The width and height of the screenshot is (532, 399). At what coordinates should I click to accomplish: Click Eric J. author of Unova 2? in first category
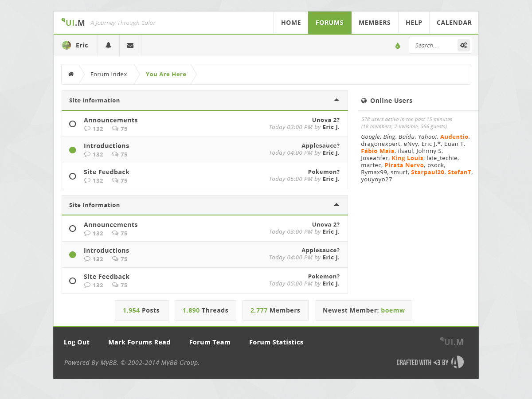point(331,127)
